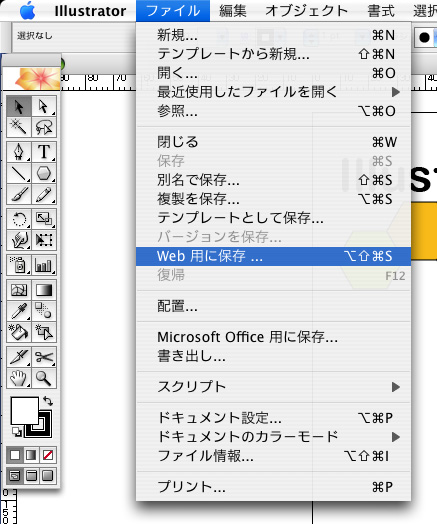Select the Selection (black arrow) tool
Screen dimensions: 437x524
[19, 107]
